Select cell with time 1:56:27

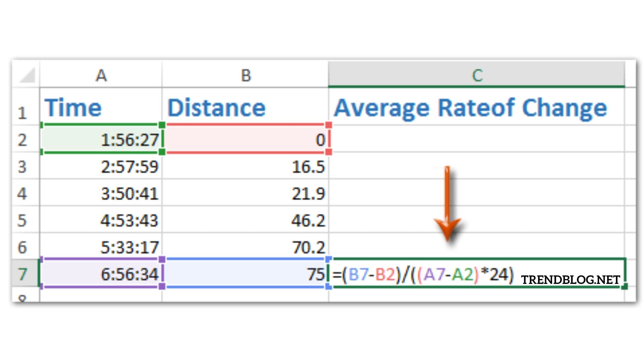click(x=129, y=139)
